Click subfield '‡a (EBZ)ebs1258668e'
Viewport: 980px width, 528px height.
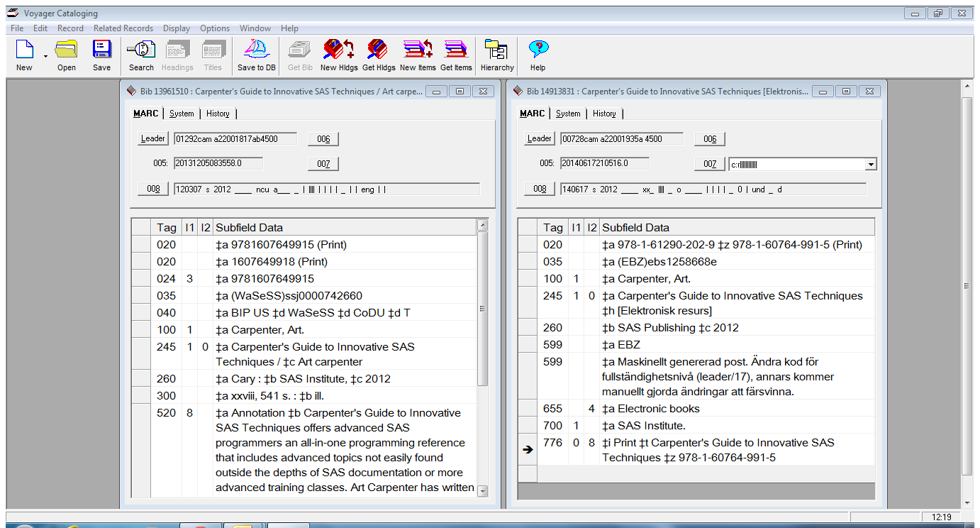coord(659,262)
